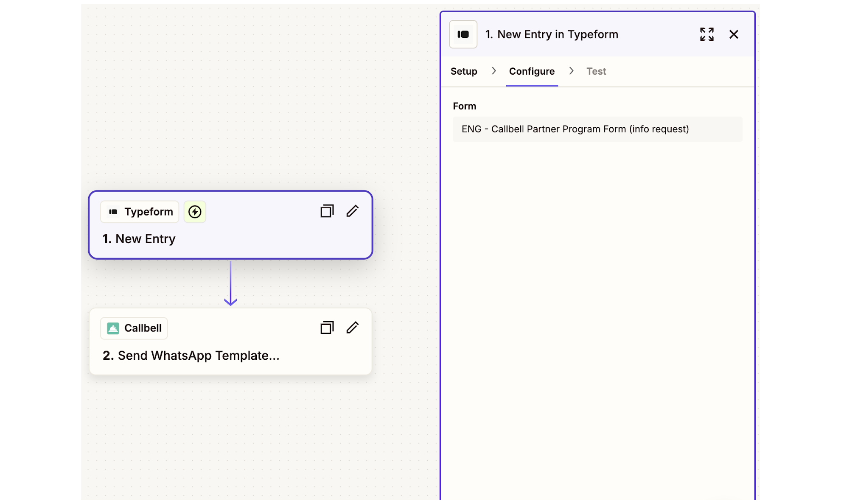Select the Test tab
841x504 pixels.
(x=596, y=71)
